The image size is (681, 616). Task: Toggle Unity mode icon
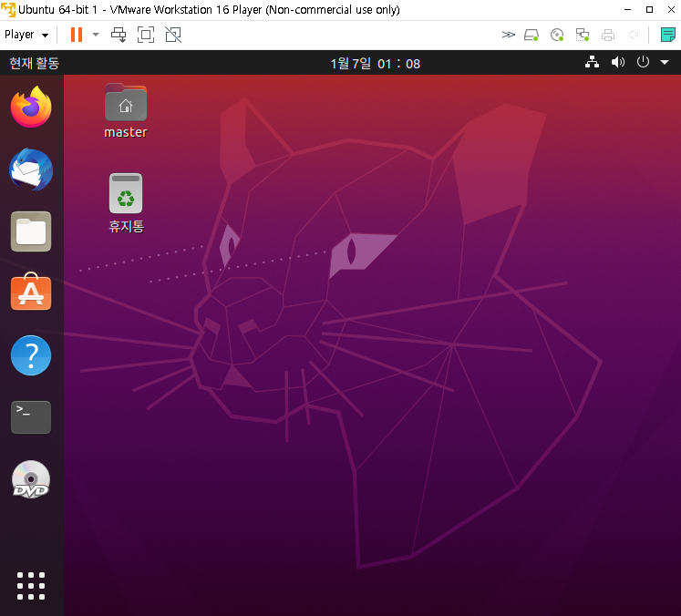[x=173, y=35]
